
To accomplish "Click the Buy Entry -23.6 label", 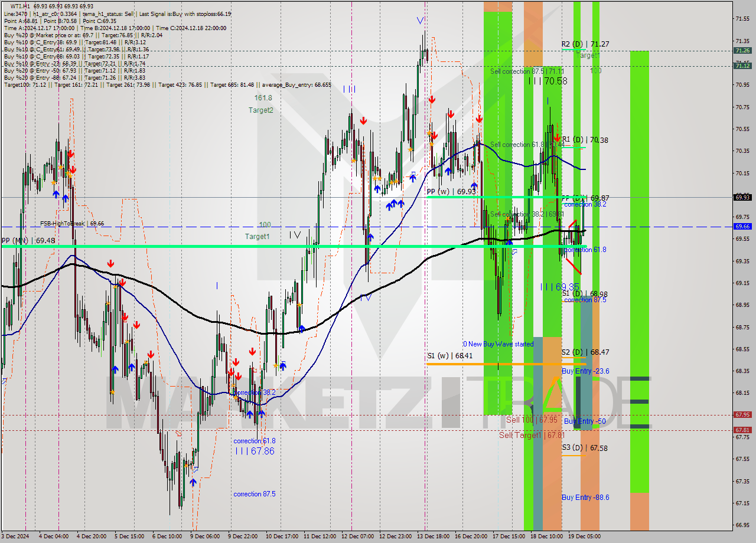I will point(585,371).
